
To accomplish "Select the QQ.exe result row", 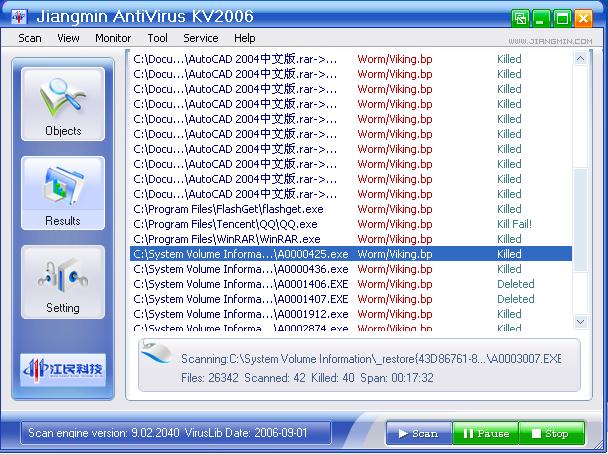I will pos(351,224).
